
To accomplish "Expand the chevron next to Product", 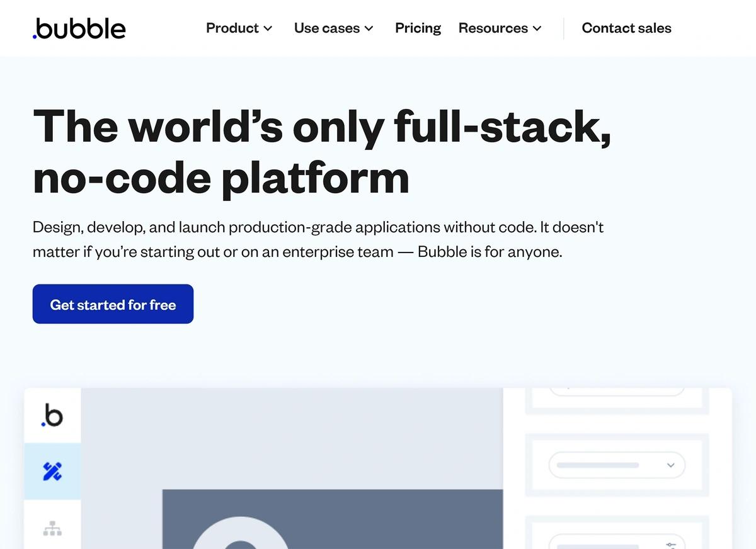I will click(268, 29).
